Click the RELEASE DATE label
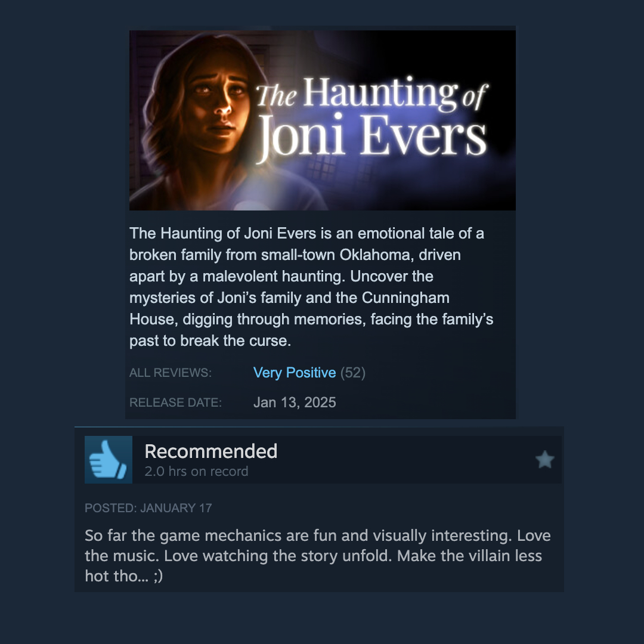Screen dimensions: 644x644 click(175, 402)
